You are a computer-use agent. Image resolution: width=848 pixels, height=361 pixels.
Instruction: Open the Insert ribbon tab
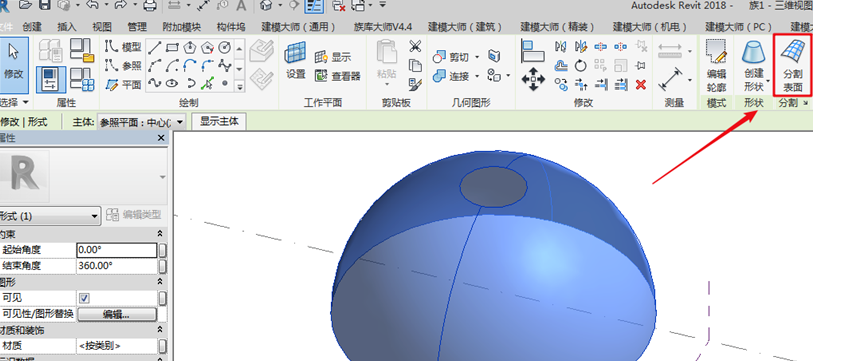coord(67,26)
